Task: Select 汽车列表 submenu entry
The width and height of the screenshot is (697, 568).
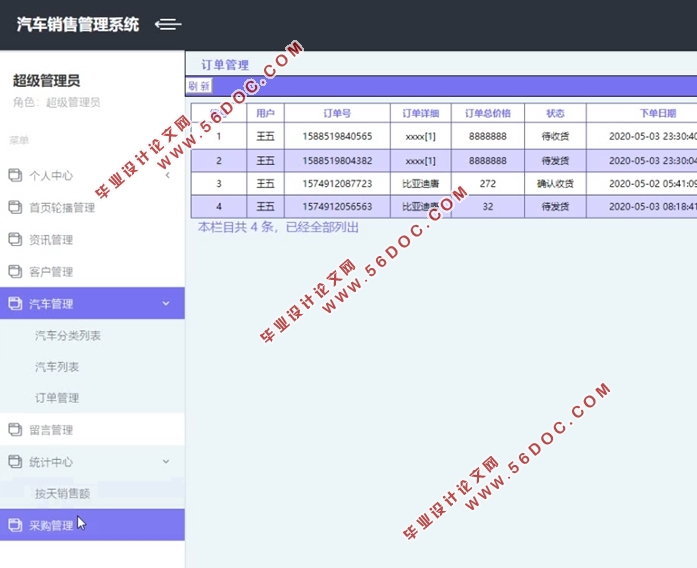Action: click(x=57, y=367)
